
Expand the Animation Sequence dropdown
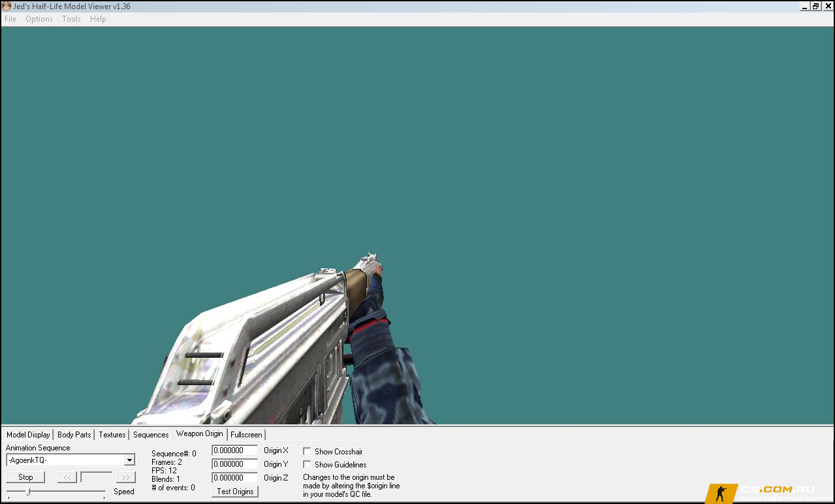tap(129, 460)
